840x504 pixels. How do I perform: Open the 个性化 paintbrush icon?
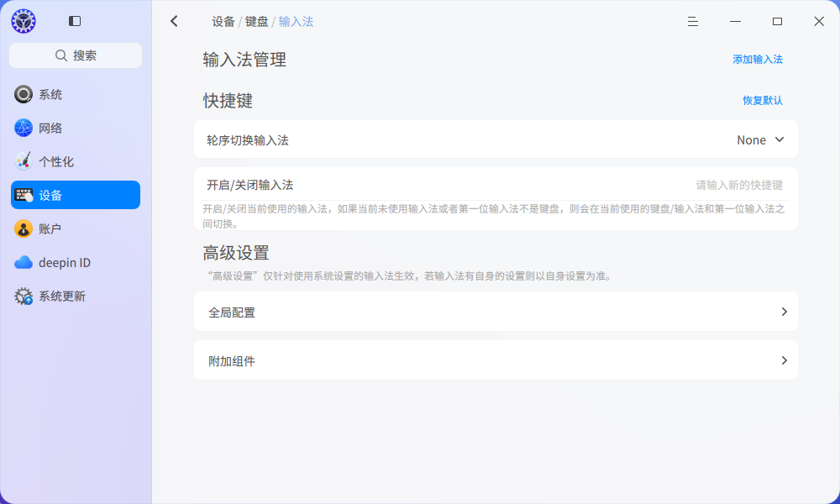[24, 161]
